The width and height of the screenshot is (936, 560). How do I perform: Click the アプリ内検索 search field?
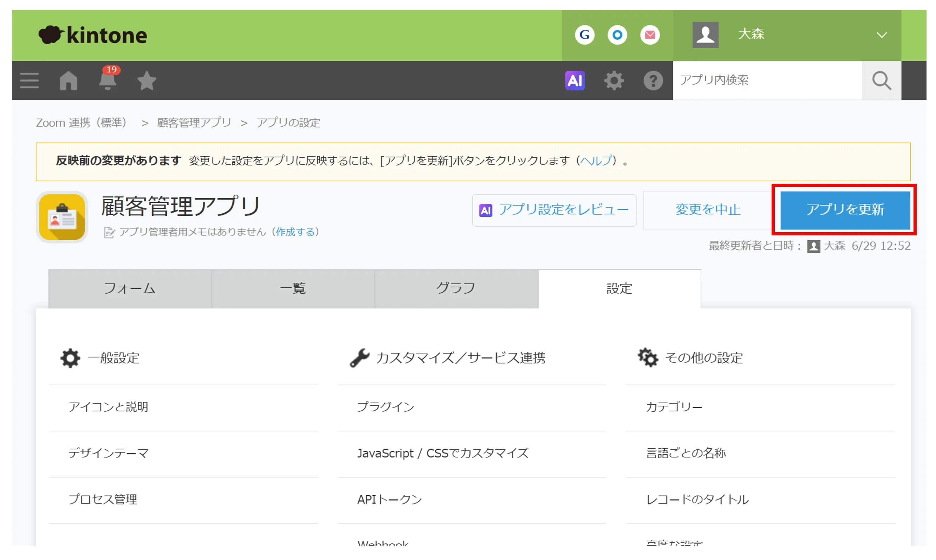(x=767, y=80)
